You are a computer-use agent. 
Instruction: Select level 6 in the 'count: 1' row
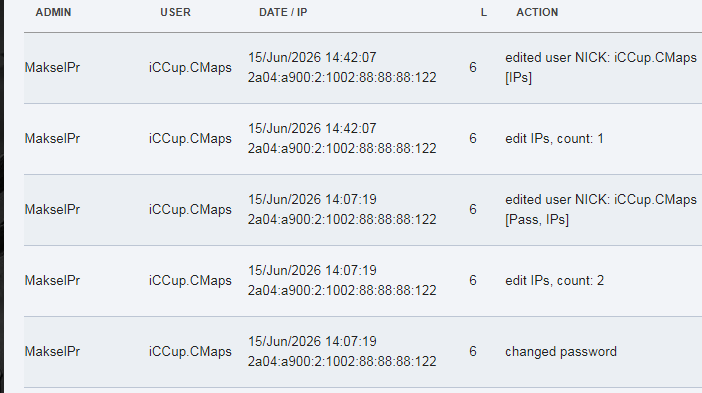click(x=473, y=139)
